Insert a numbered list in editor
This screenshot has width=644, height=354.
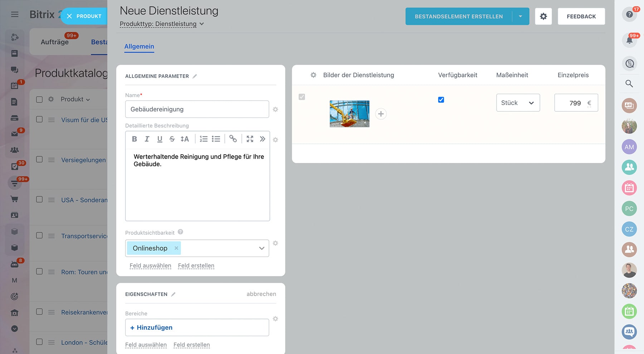pos(204,139)
